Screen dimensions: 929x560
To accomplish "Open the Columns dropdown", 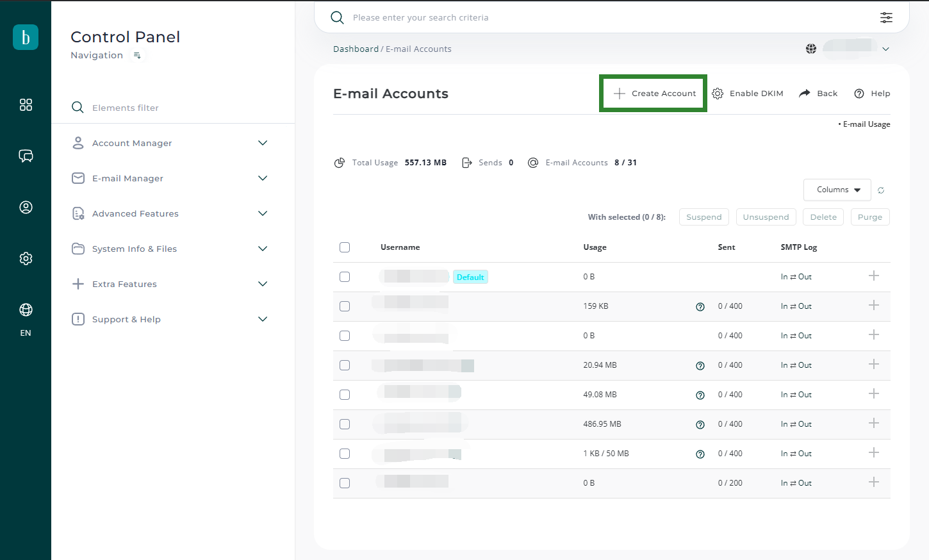I will 837,190.
